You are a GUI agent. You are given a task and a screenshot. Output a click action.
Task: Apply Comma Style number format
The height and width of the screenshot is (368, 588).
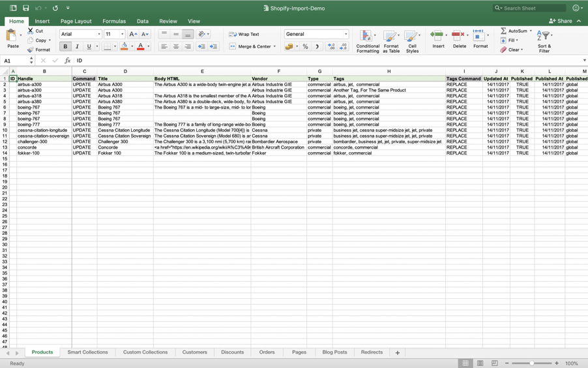point(317,46)
